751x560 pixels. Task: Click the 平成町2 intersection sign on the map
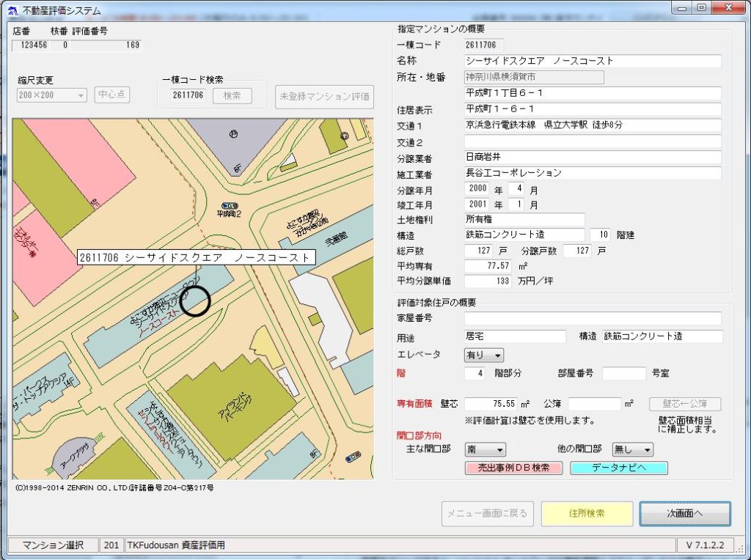(230, 209)
